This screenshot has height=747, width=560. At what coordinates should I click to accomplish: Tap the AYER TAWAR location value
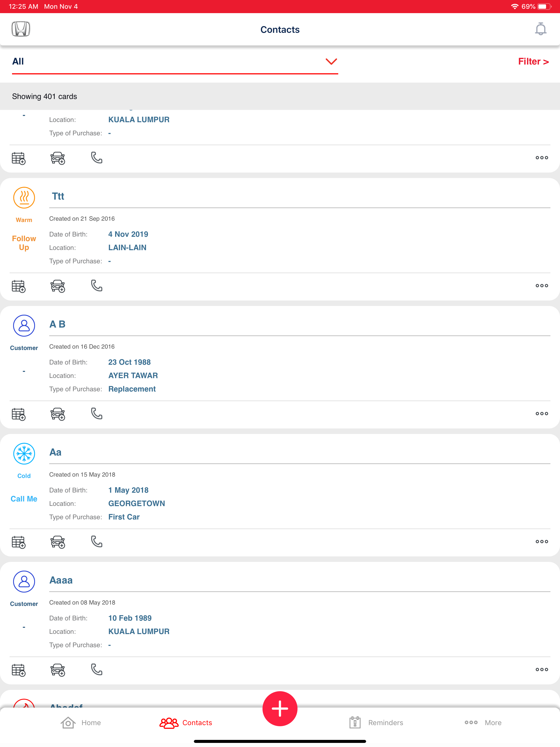(x=133, y=375)
